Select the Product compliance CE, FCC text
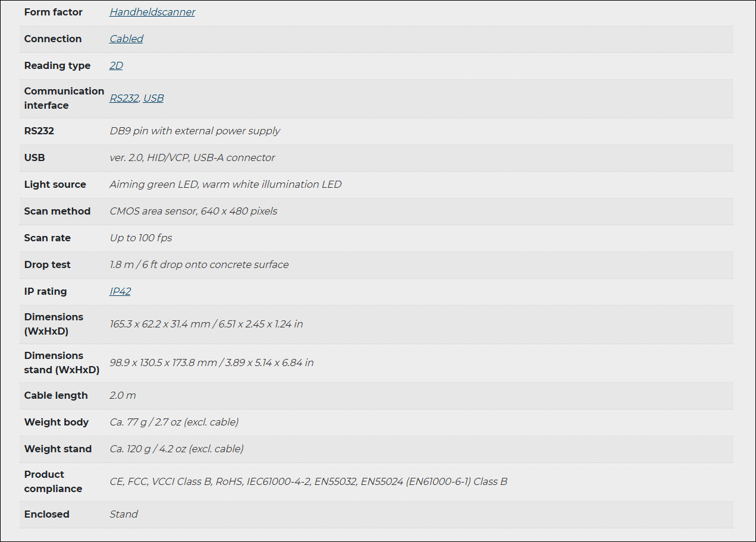756x542 pixels. point(308,481)
